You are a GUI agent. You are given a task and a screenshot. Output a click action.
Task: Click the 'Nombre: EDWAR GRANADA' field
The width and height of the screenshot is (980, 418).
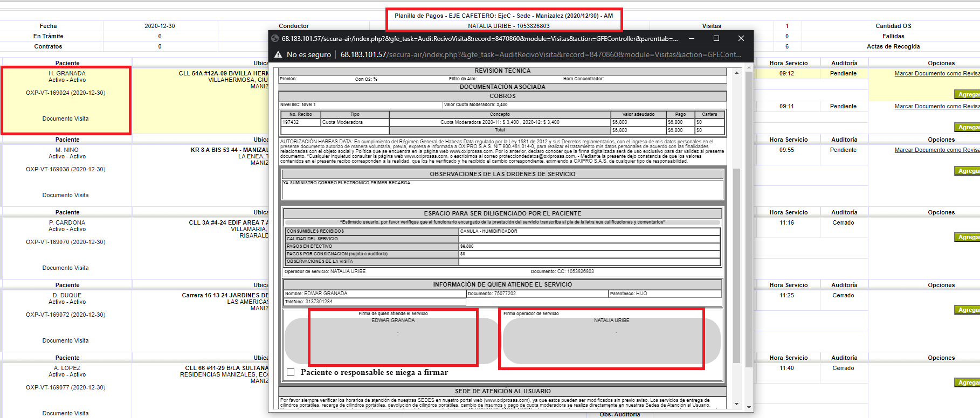(x=375, y=294)
